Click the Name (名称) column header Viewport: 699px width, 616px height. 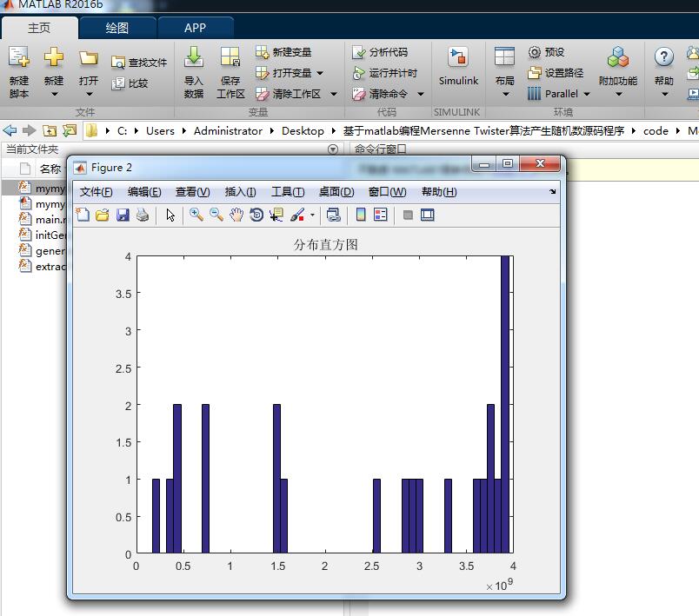pyautogui.click(x=50, y=169)
